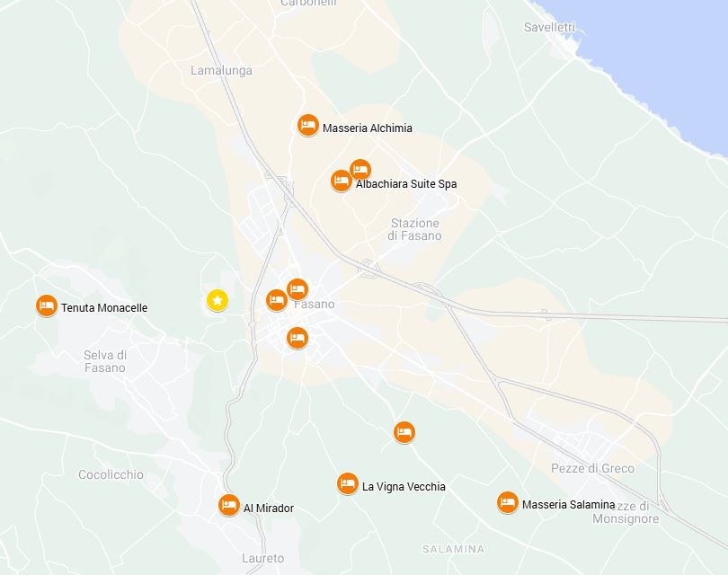
Task: Click the hotel pin directly above Albachiara Suite Spa pin
Action: pos(360,170)
